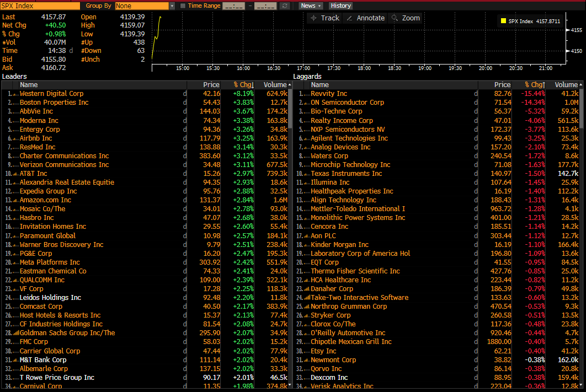The height and width of the screenshot is (392, 586).
Task: Click mini bar icon next to AT&T Inc
Action: click(x=16, y=174)
